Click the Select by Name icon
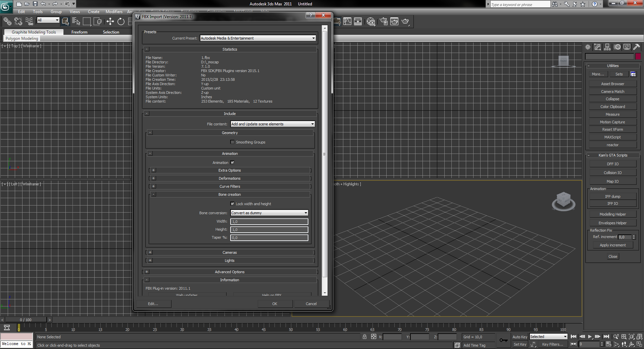 click(x=76, y=21)
